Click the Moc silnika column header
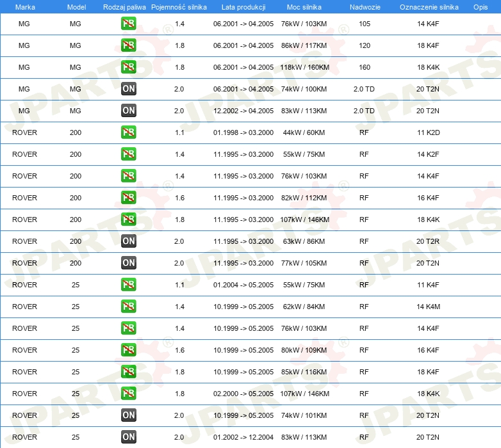This screenshot has width=501, height=448. coord(304,7)
